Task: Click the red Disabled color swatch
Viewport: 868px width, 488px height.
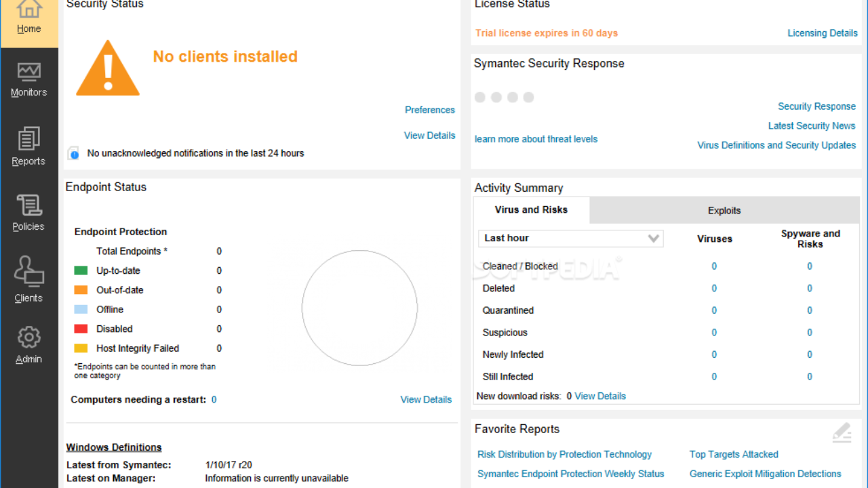Action: coord(81,329)
